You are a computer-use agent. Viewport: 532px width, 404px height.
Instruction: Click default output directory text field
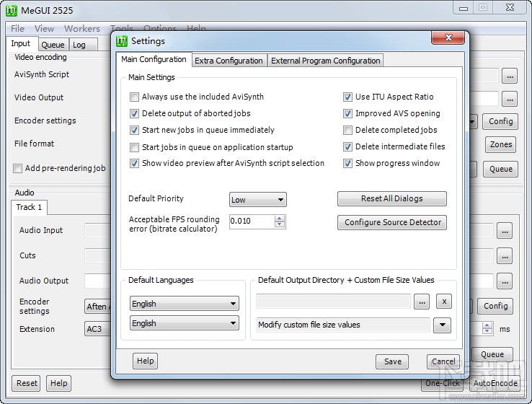pos(333,302)
